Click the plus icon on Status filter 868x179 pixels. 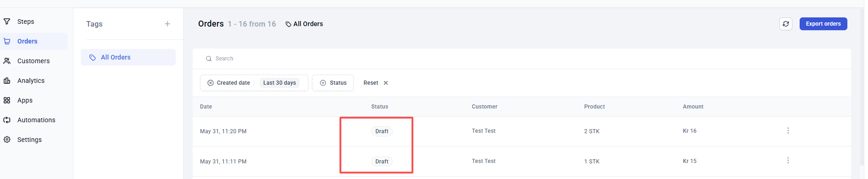pyautogui.click(x=323, y=83)
